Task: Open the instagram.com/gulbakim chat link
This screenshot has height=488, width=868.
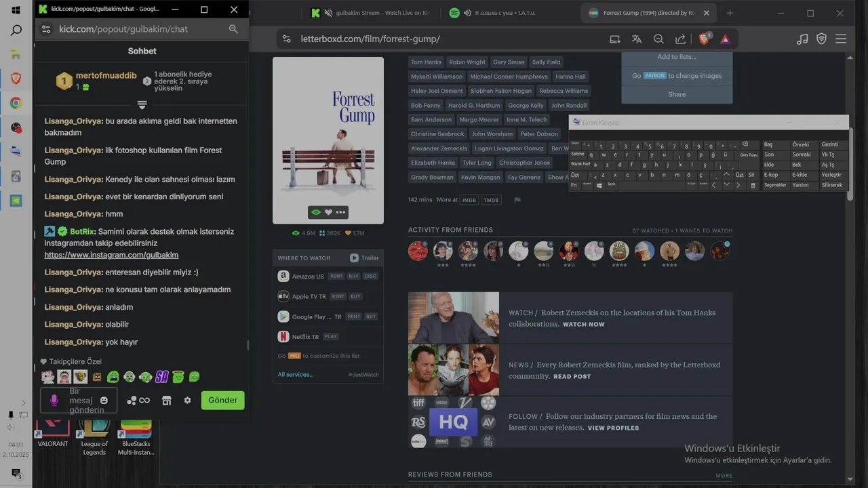Action: (x=111, y=255)
